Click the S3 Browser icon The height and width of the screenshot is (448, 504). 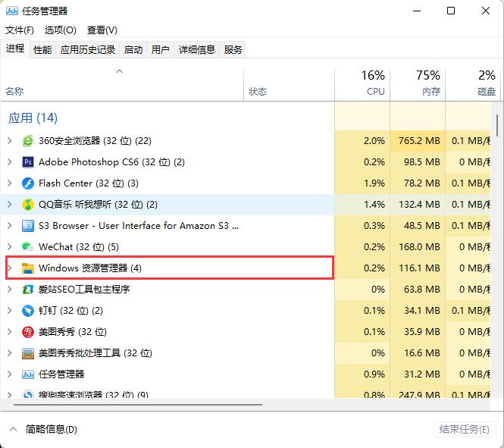(28, 226)
